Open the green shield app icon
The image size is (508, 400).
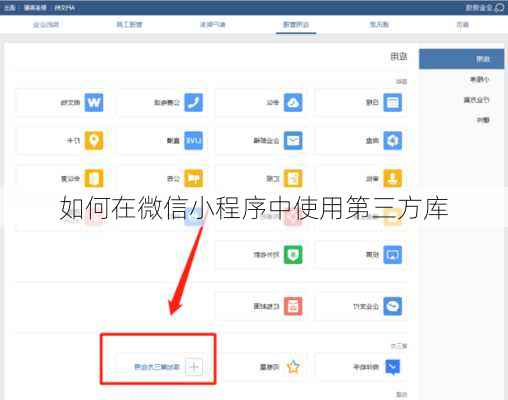coord(293,255)
